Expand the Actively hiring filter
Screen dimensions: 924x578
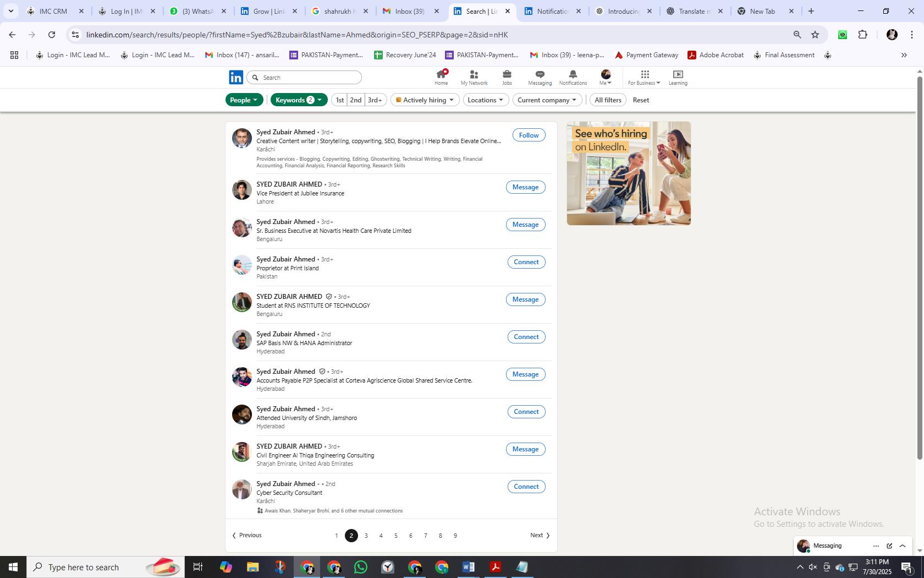(425, 100)
